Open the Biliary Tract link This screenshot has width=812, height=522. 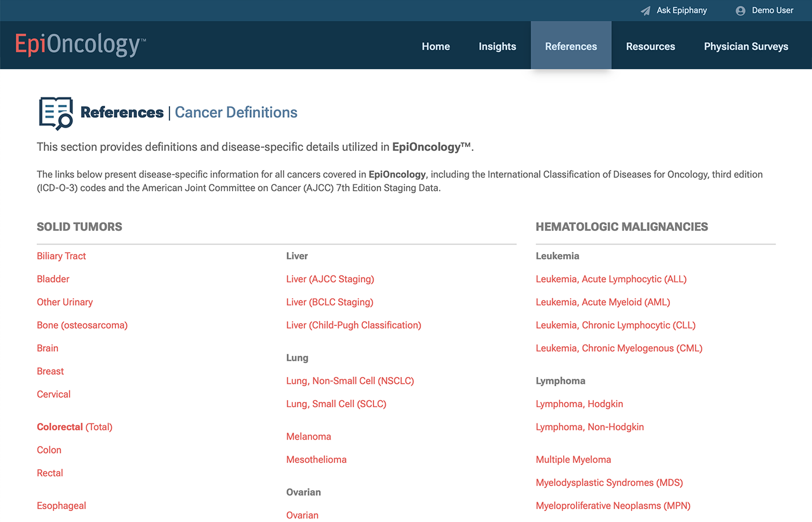tap(61, 256)
